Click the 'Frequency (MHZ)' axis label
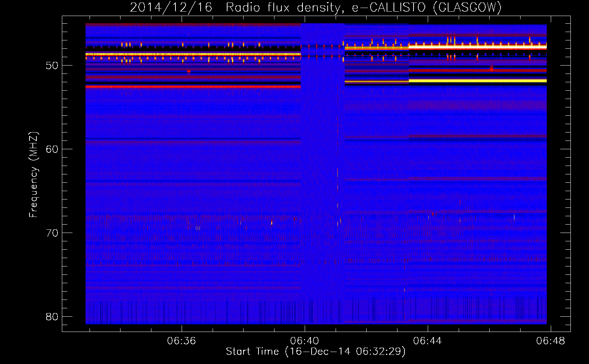 coord(33,175)
